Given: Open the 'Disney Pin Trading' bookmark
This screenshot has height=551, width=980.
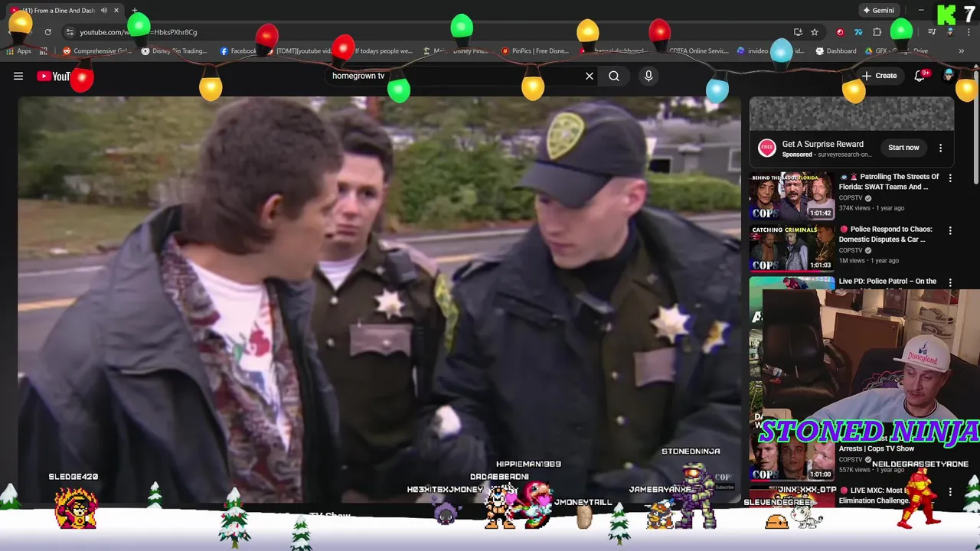Looking at the screenshot, I should click(174, 51).
